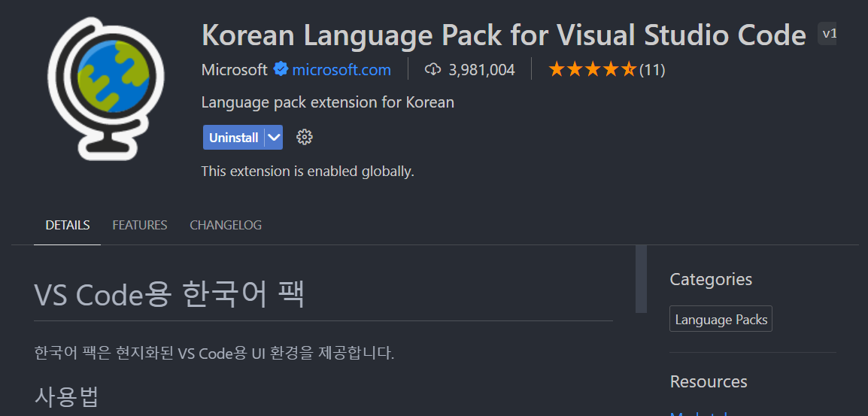This screenshot has height=416, width=868.
Task: Click the 3,981,004 install count
Action: pos(481,70)
